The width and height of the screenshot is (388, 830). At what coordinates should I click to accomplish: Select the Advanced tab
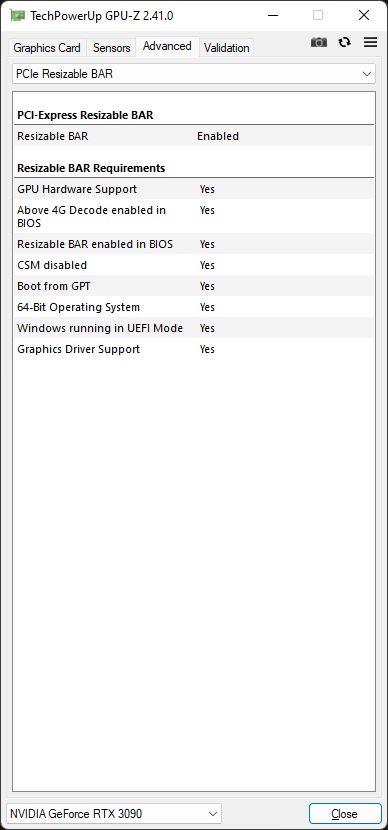click(167, 46)
